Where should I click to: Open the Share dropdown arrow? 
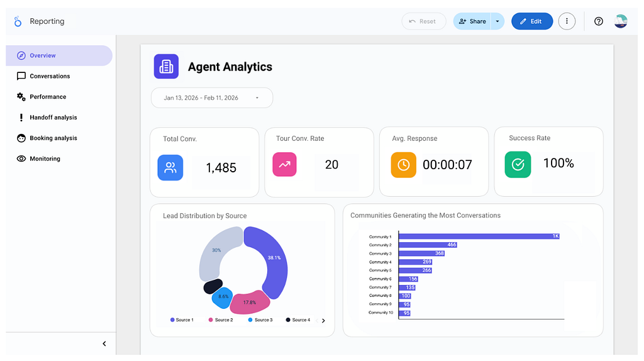[497, 21]
